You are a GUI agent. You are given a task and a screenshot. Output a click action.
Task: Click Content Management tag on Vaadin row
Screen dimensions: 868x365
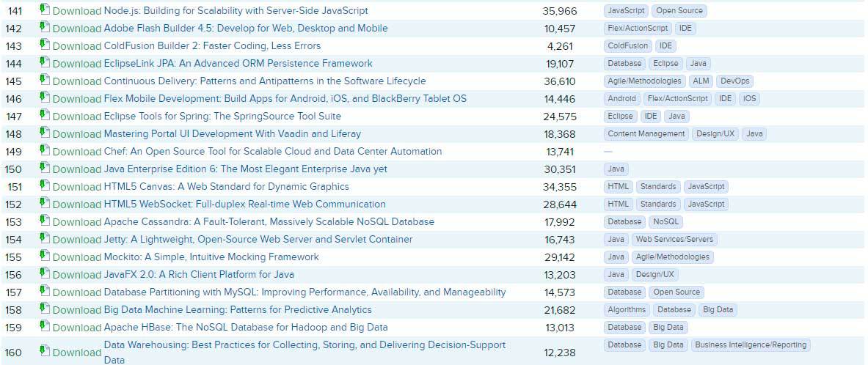pyautogui.click(x=646, y=134)
